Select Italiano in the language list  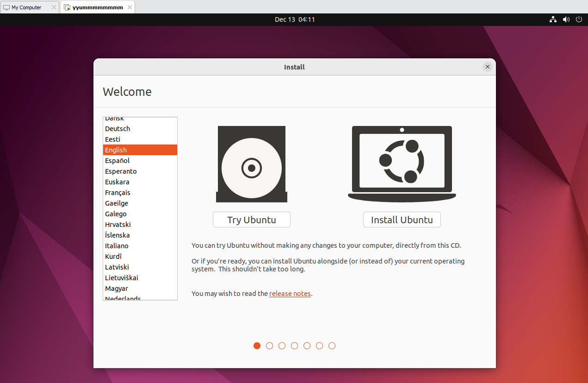[x=140, y=246]
